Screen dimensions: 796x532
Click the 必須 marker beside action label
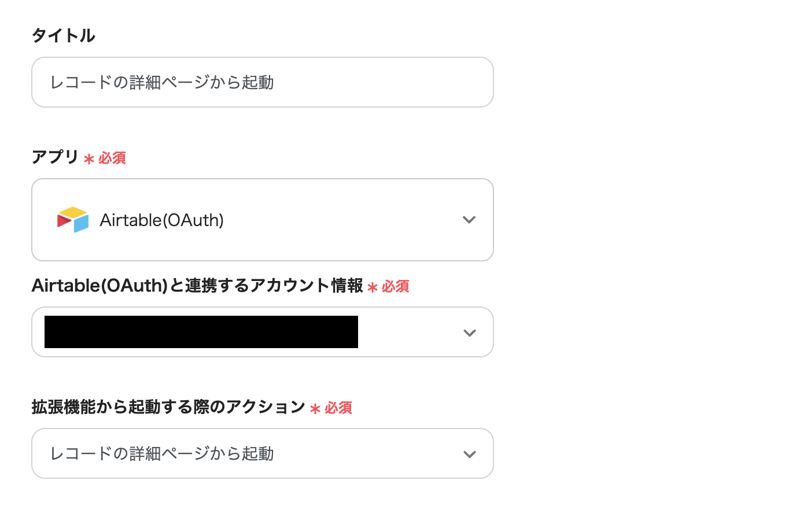tap(338, 408)
